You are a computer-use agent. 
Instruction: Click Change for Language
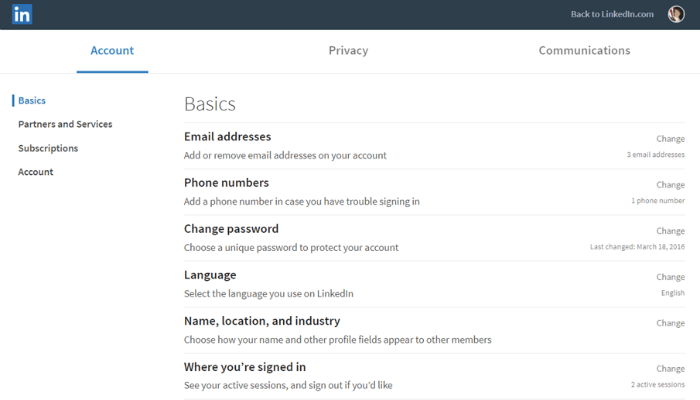670,277
